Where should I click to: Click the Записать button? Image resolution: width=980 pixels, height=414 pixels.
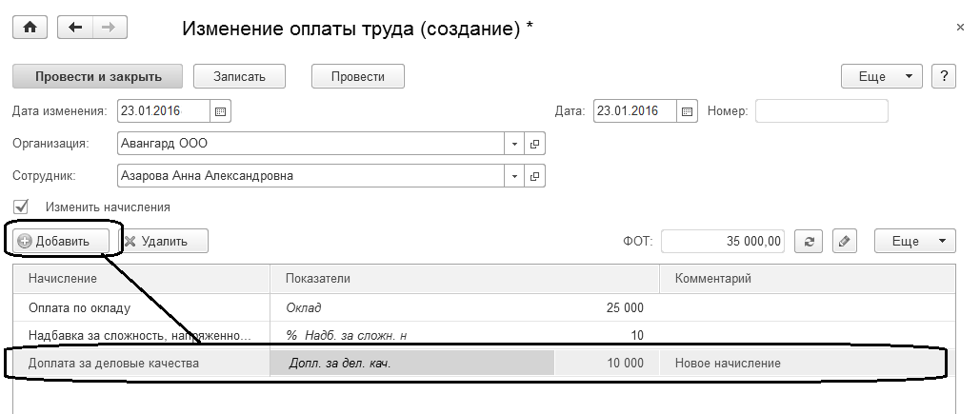coord(239,76)
